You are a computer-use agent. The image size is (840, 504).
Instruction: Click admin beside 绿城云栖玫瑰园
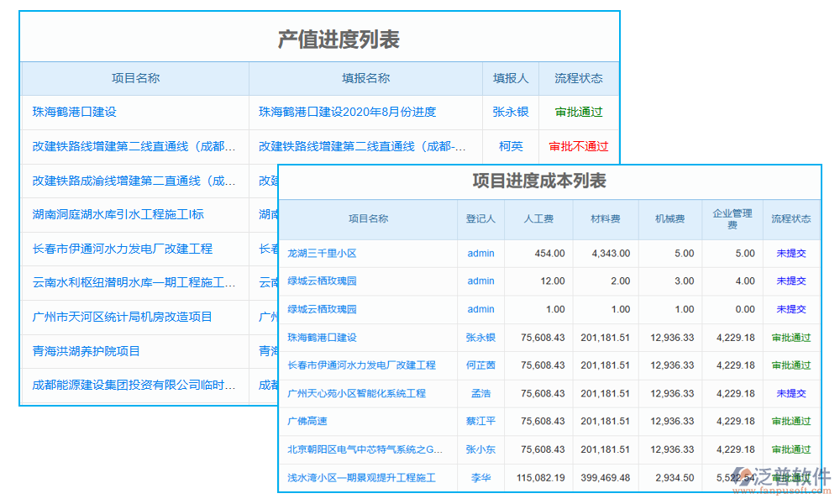[480, 281]
